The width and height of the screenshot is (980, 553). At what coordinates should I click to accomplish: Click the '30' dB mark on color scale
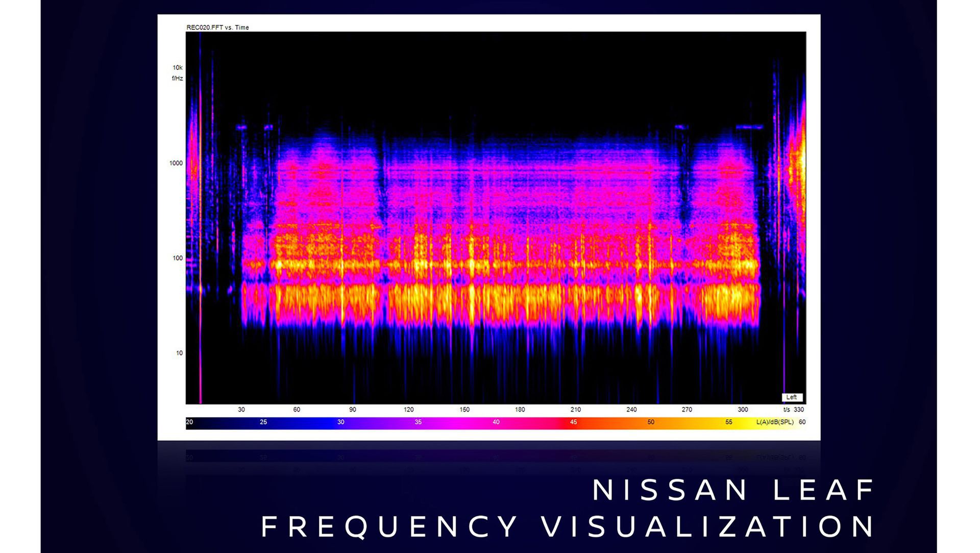pyautogui.click(x=340, y=422)
